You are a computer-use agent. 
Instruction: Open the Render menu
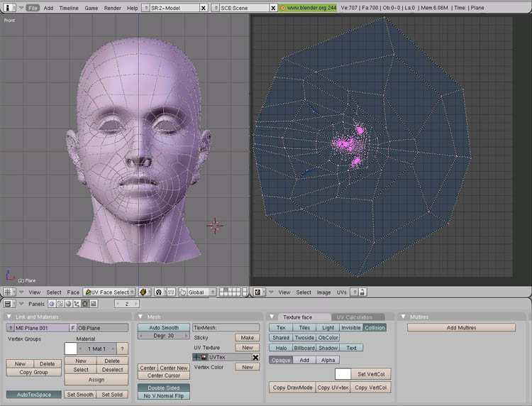coord(112,8)
